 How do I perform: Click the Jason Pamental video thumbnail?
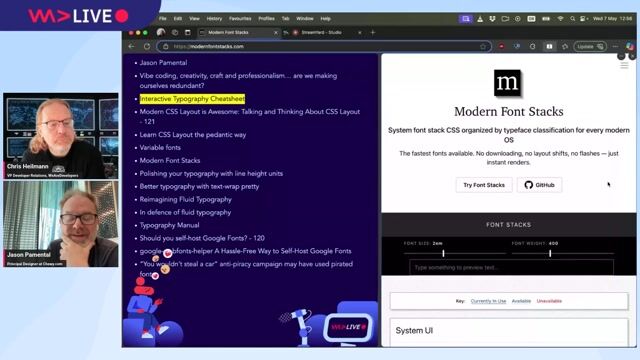coord(61,224)
